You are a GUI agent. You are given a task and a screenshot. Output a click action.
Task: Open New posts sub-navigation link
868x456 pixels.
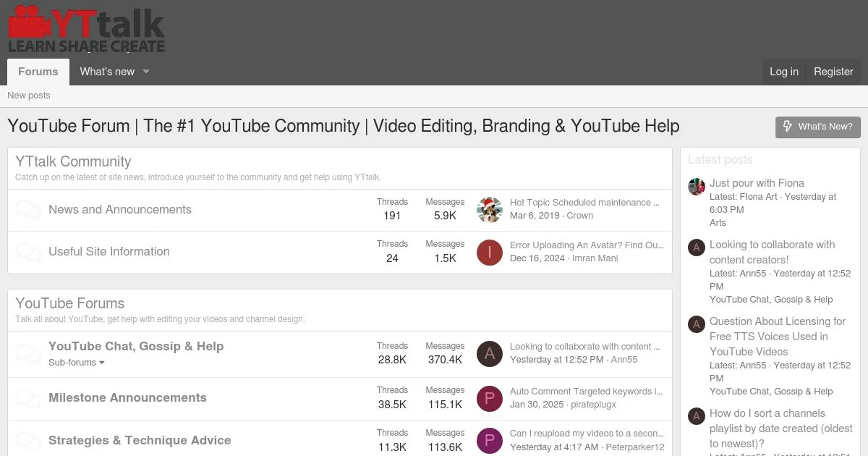(29, 96)
